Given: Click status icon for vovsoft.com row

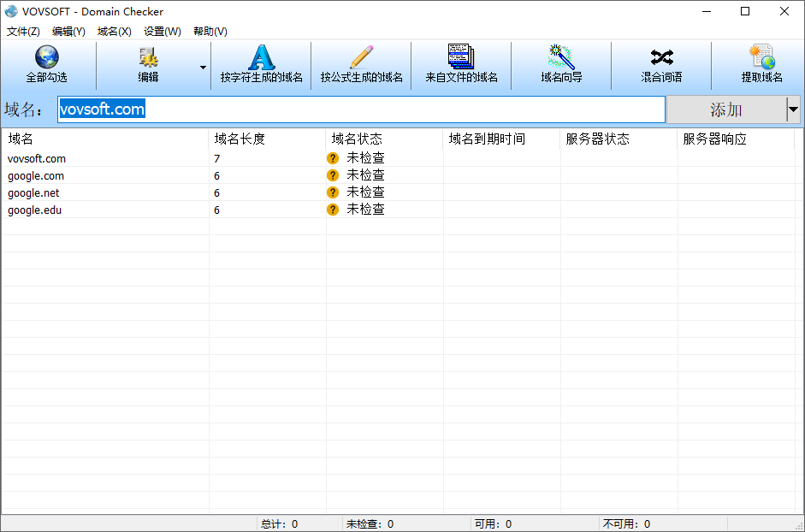Looking at the screenshot, I should 333,158.
